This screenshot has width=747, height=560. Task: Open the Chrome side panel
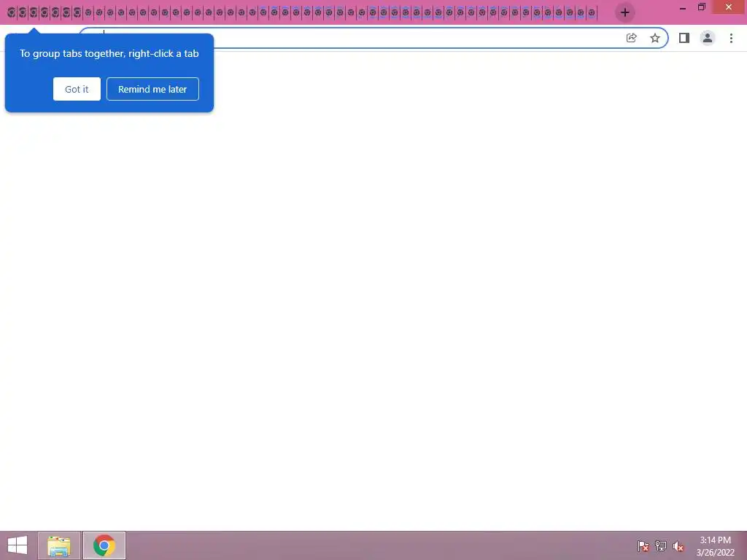[x=684, y=38]
